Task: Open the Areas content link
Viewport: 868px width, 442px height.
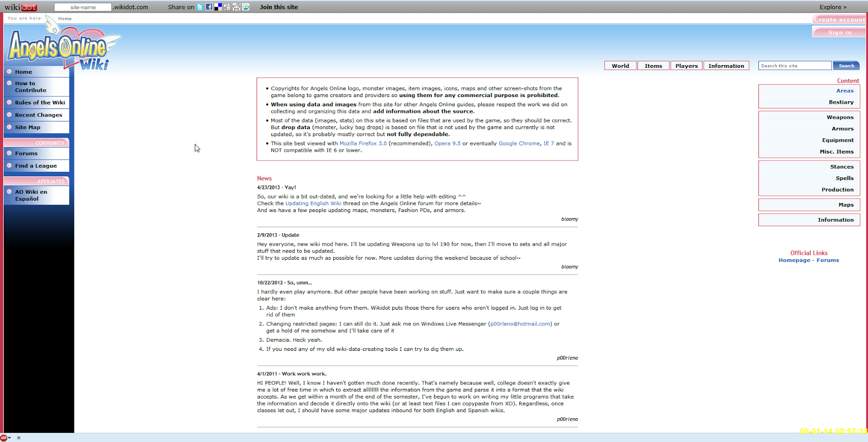Action: click(845, 91)
